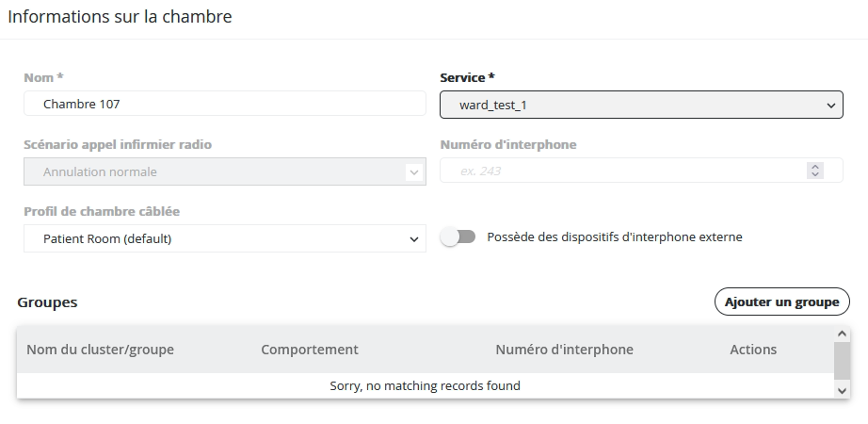The height and width of the screenshot is (424, 868).
Task: Click the groups table scrollbar up arrow
Action: (842, 334)
